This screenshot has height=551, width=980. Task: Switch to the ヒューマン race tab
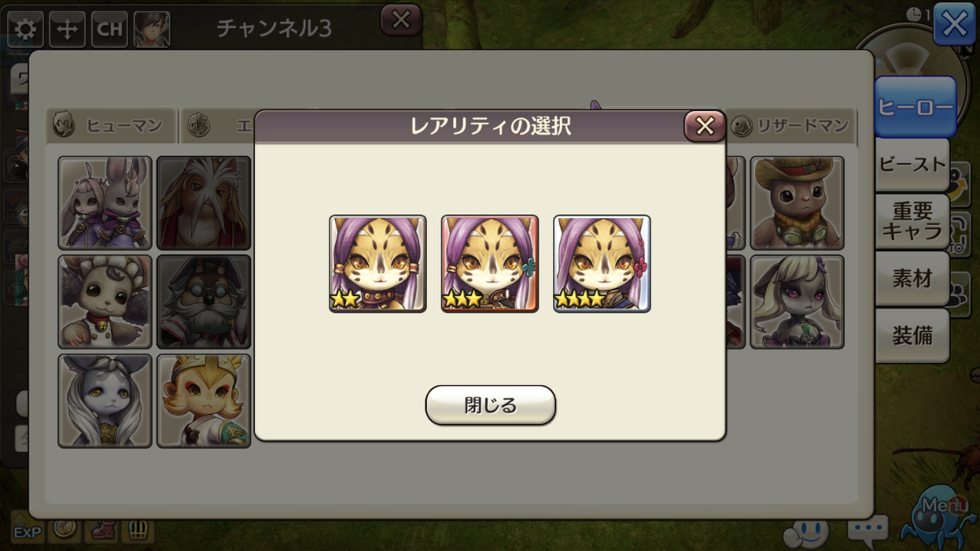(112, 126)
